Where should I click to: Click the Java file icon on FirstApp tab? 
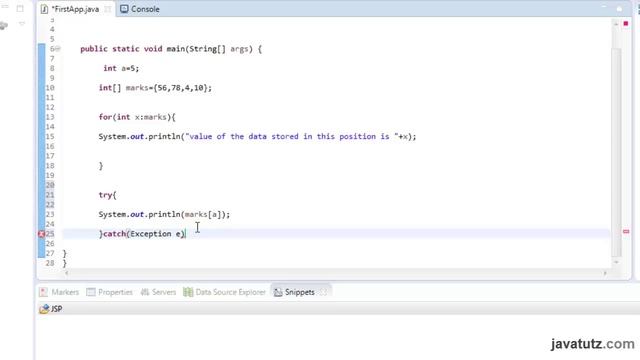tap(44, 9)
